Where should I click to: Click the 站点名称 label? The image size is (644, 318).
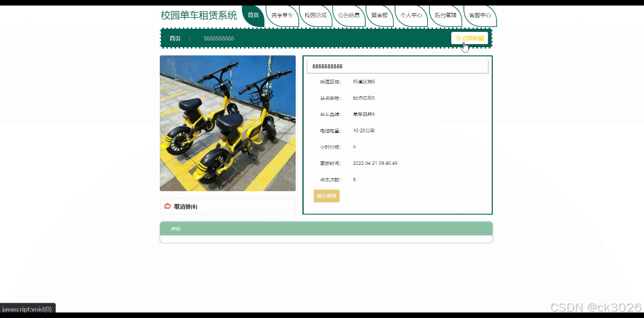pyautogui.click(x=331, y=98)
